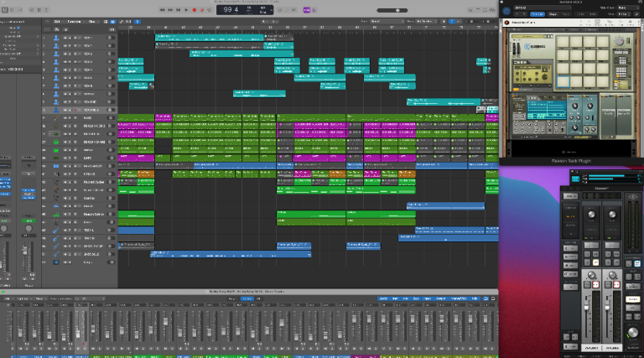Click the guitar icon on TBBY L track

56,231
